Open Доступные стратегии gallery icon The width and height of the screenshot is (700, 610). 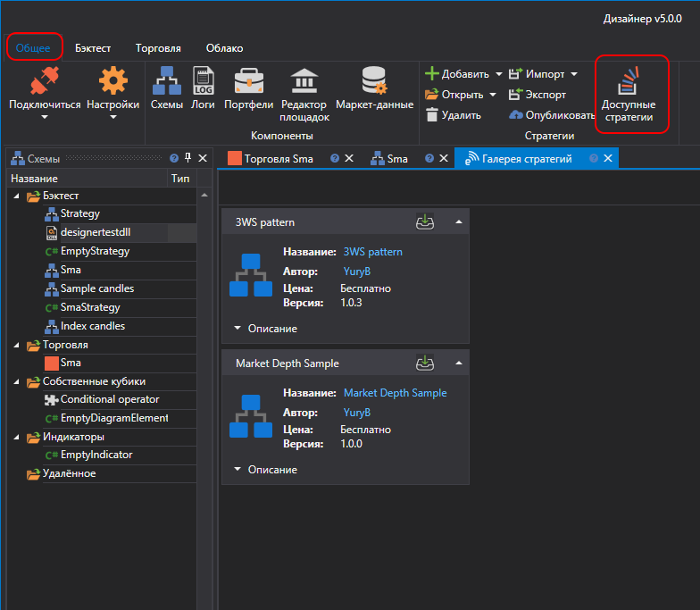(x=629, y=80)
